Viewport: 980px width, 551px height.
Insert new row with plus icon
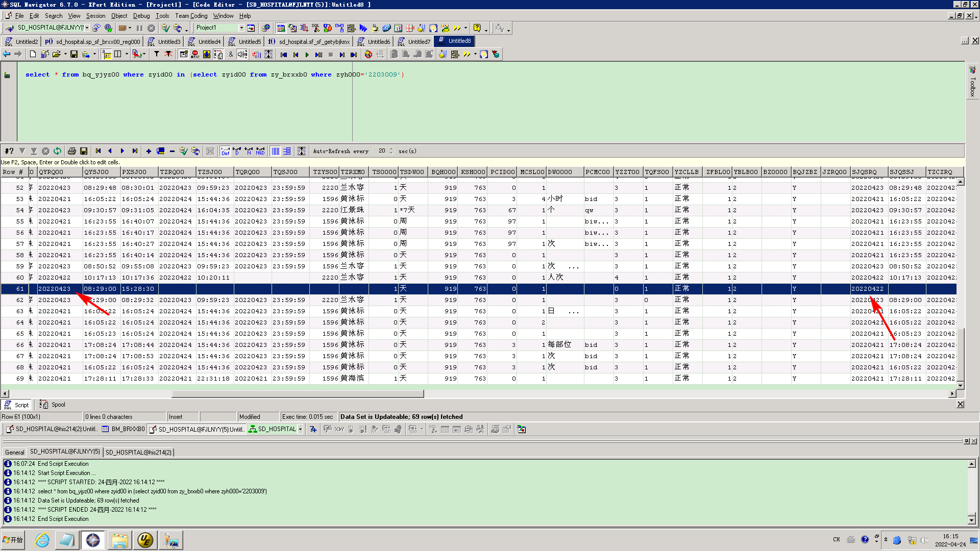point(149,151)
